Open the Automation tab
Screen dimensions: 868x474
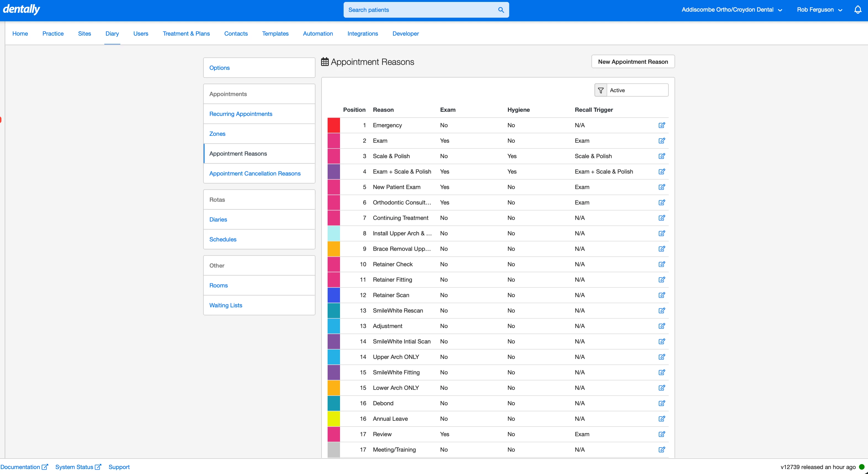point(318,33)
